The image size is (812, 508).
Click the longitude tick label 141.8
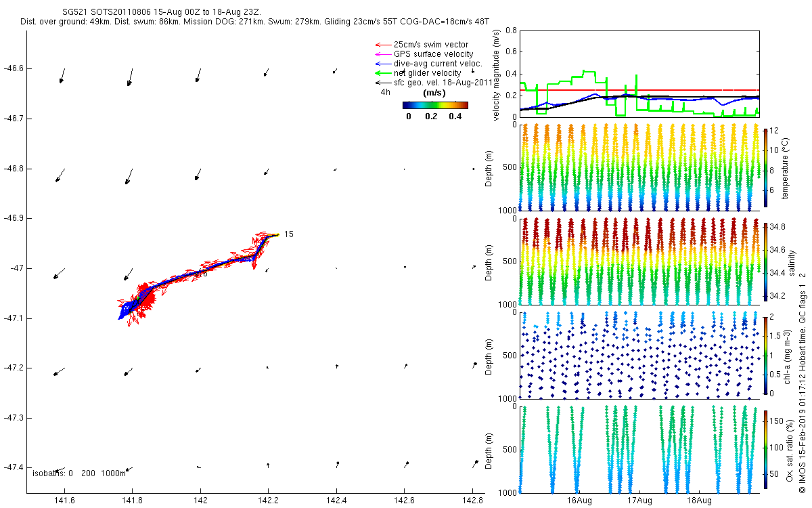[132, 501]
